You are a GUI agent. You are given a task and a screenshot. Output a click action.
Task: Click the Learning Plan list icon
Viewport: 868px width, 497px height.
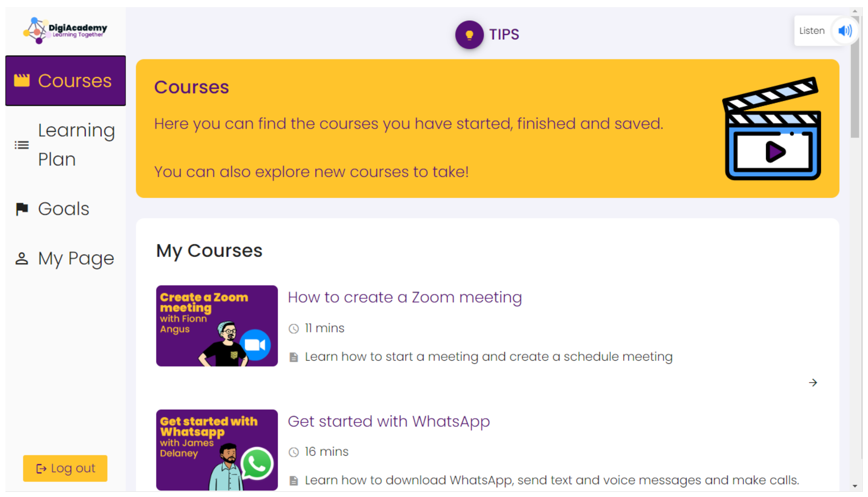pos(22,145)
